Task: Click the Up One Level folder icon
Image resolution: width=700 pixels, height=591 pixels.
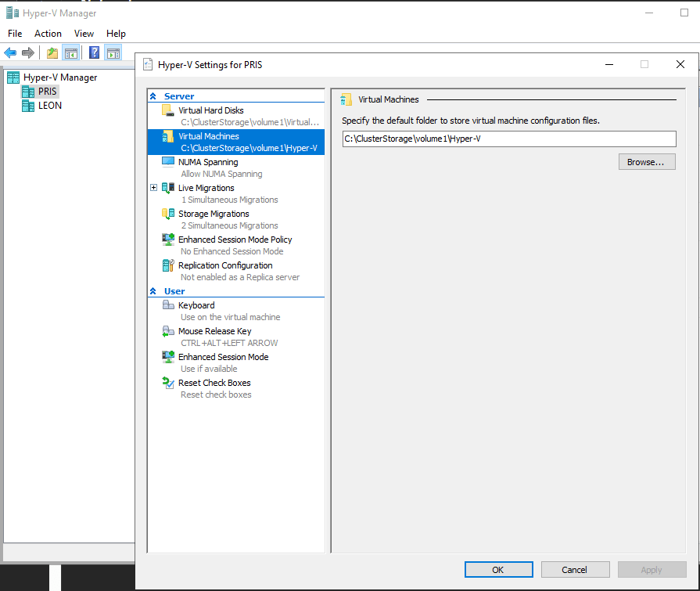Action: coord(52,53)
